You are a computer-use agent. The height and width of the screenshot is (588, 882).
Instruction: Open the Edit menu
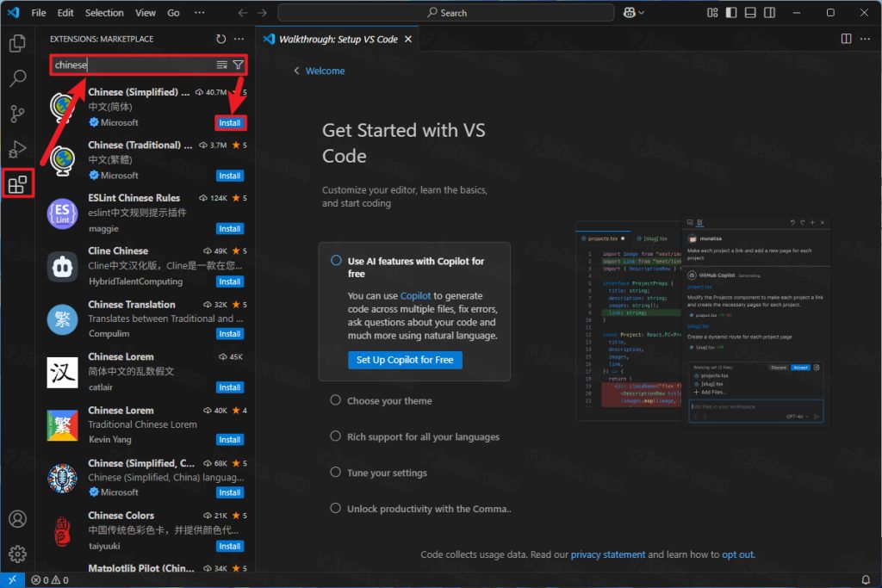[65, 13]
